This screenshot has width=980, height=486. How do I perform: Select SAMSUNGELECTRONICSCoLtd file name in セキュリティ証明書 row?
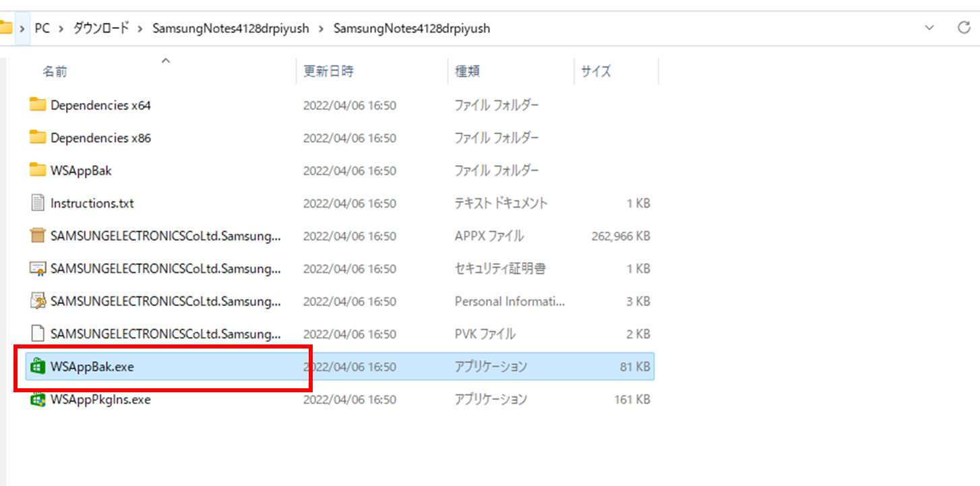click(x=165, y=268)
